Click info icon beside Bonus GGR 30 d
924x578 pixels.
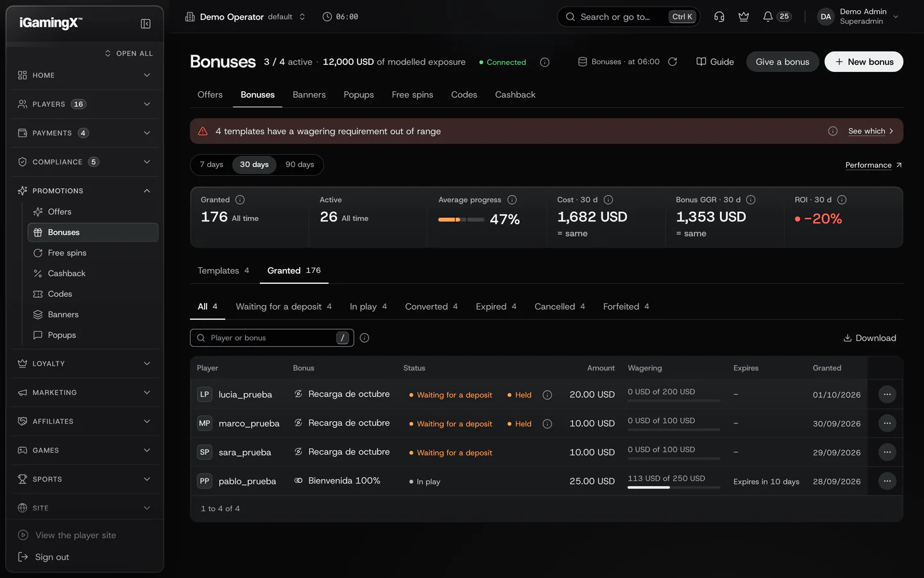tap(751, 200)
